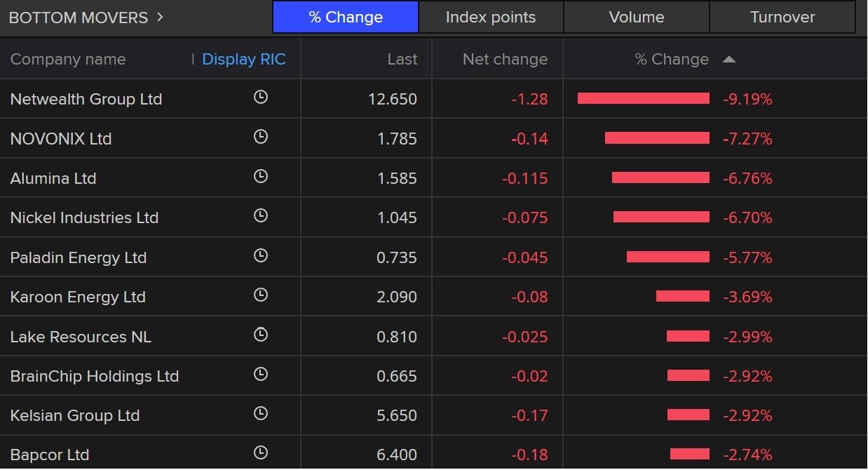Click the clock icon for BrainChip Holdings Ltd

tap(261, 374)
